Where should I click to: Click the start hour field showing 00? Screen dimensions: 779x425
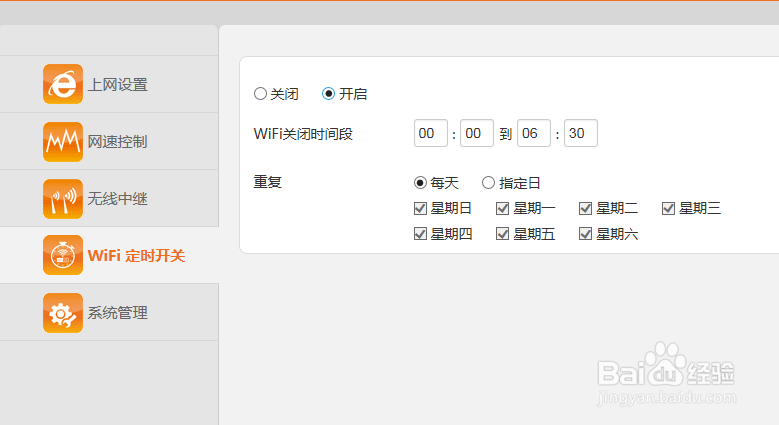431,133
